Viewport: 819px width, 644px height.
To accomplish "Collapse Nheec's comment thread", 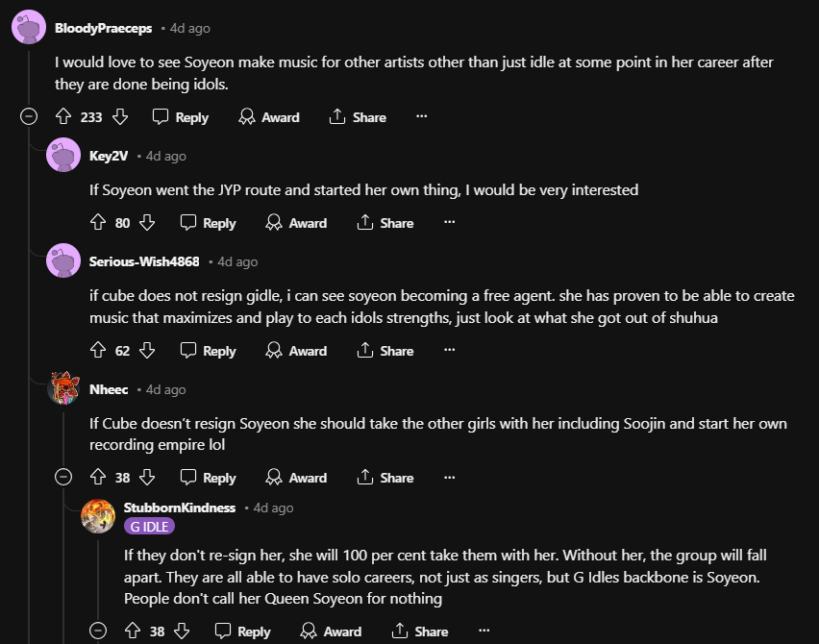I will [x=63, y=478].
